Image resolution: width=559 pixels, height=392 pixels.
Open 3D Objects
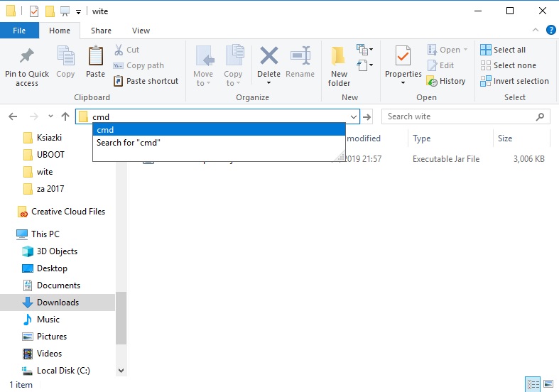[x=50, y=251]
